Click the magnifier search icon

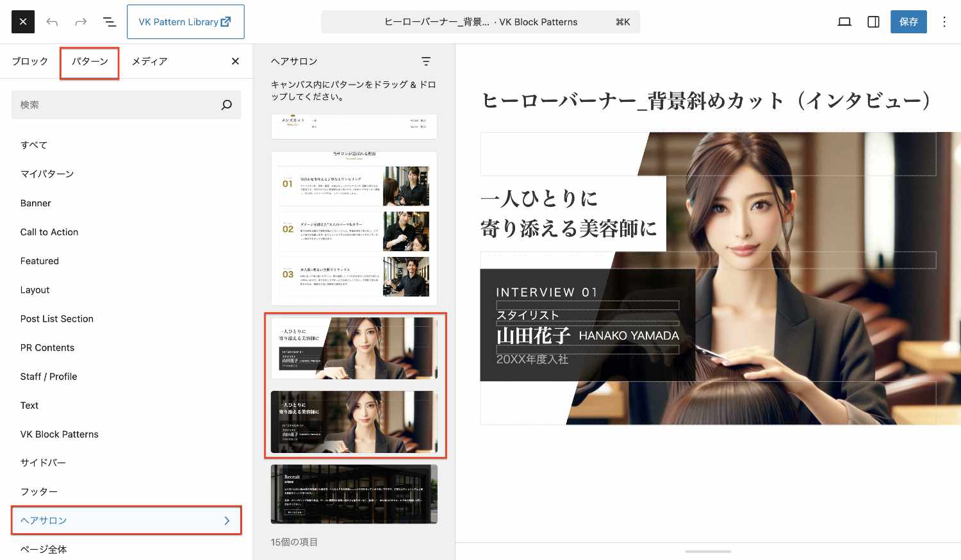226,105
